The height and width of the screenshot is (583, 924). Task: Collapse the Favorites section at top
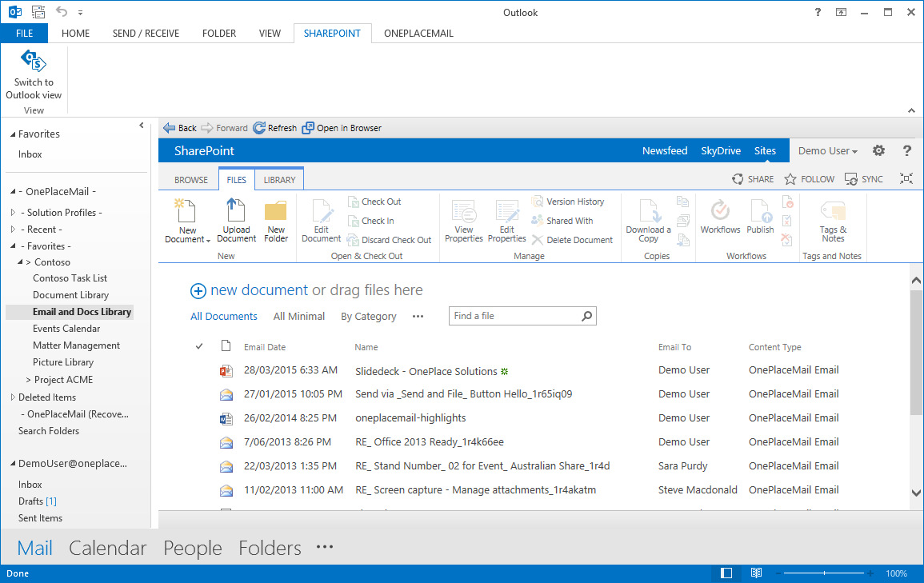point(13,134)
